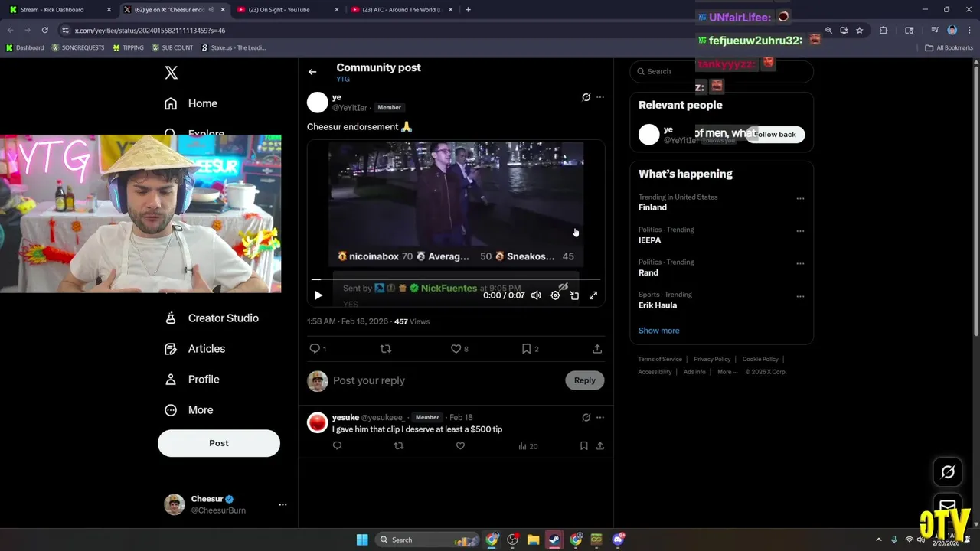The image size is (980, 551).
Task: Click the Reply button
Action: click(585, 380)
